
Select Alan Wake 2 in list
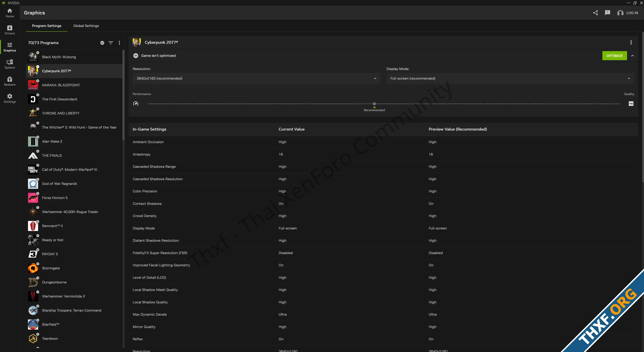tap(74, 141)
